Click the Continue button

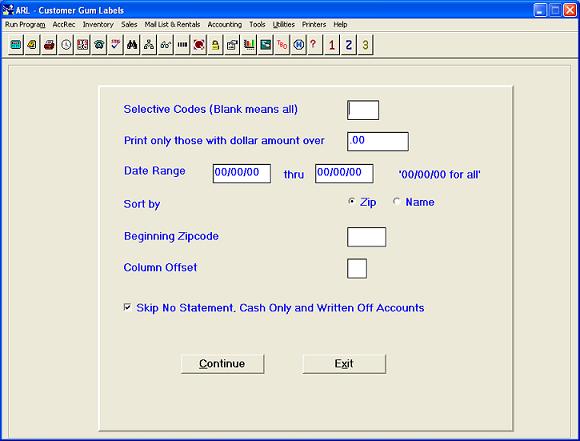click(222, 364)
